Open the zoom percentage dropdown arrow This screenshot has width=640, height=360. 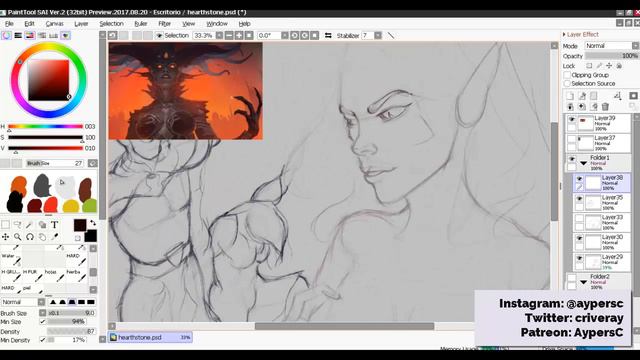pyautogui.click(x=219, y=36)
